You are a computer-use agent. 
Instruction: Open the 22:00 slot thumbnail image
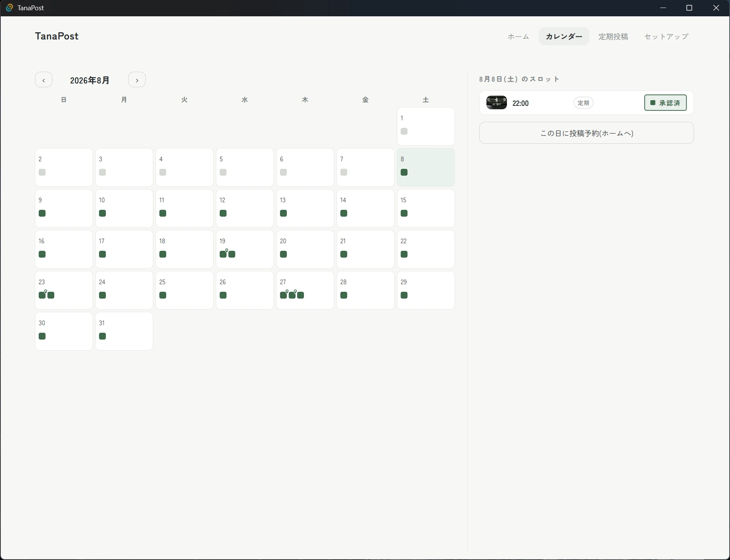497,103
